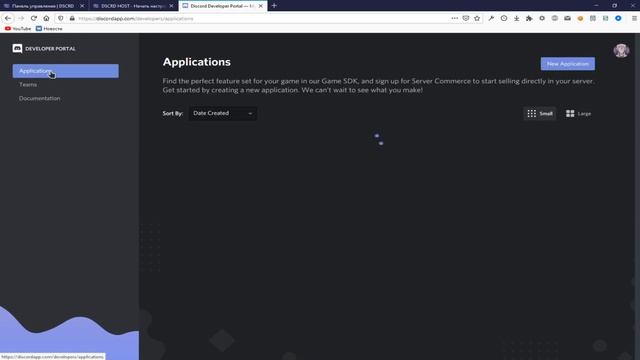This screenshot has width=640, height=360.
Task: Click the orange extension icon
Action: pyautogui.click(x=580, y=18)
